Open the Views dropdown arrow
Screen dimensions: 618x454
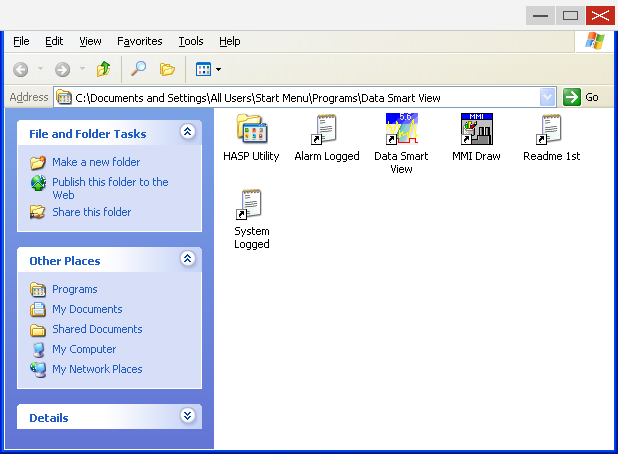pos(218,69)
